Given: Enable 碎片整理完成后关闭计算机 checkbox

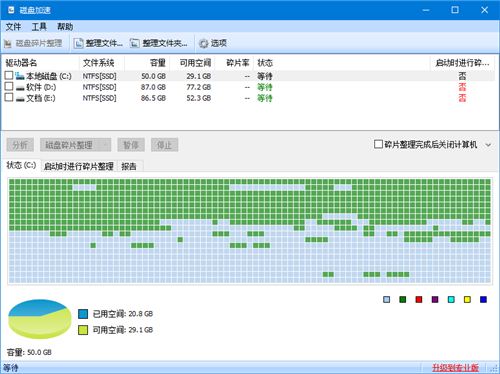Looking at the screenshot, I should [x=378, y=144].
